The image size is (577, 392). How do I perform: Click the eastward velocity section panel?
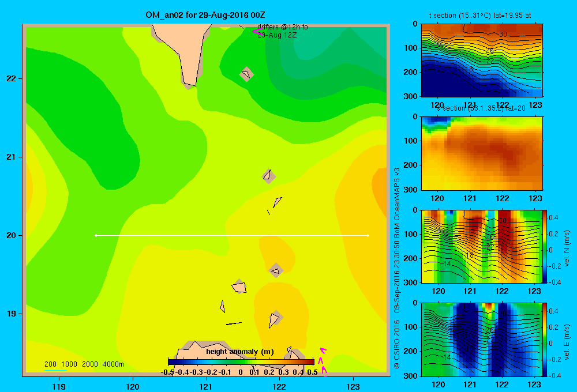pos(482,340)
